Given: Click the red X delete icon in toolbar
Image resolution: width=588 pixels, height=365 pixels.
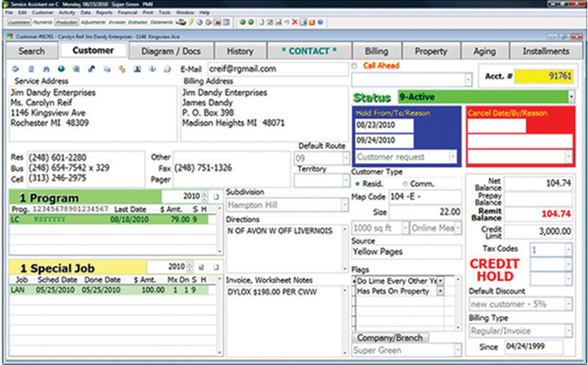Looking at the screenshot, I should click(295, 23).
